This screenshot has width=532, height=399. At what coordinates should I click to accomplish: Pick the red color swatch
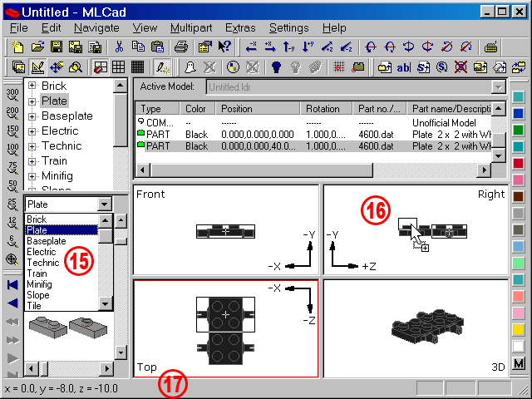pos(519,164)
